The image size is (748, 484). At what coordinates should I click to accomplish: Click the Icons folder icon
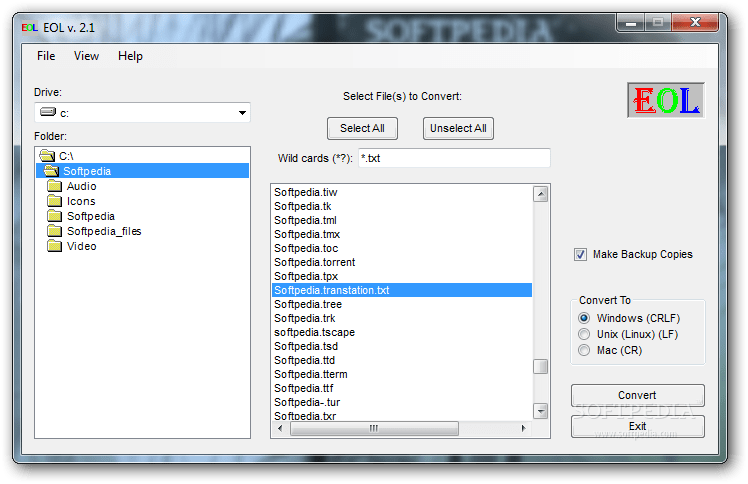tap(54, 201)
